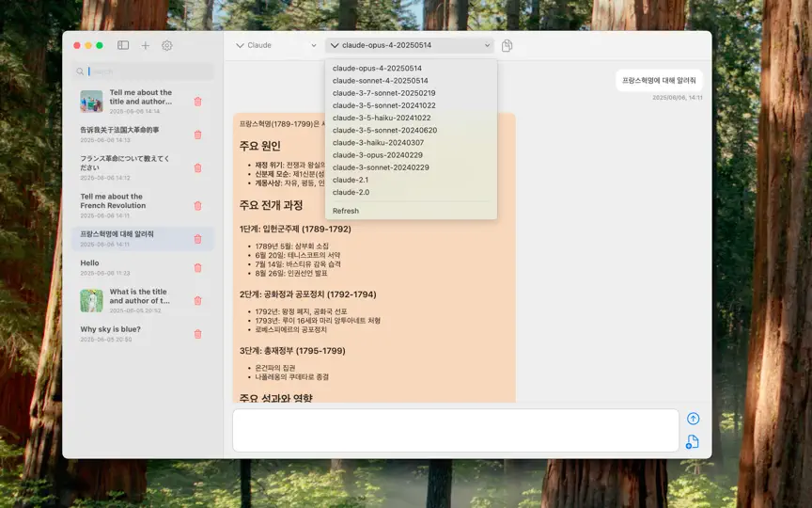Delete 'Tell me about the French Revolution' chat
The height and width of the screenshot is (508, 812).
point(197,206)
